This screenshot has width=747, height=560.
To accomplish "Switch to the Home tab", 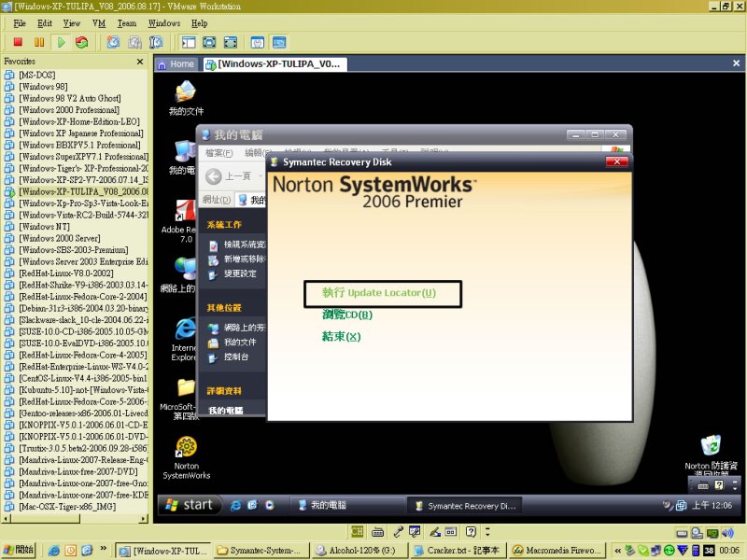I will pyautogui.click(x=176, y=64).
